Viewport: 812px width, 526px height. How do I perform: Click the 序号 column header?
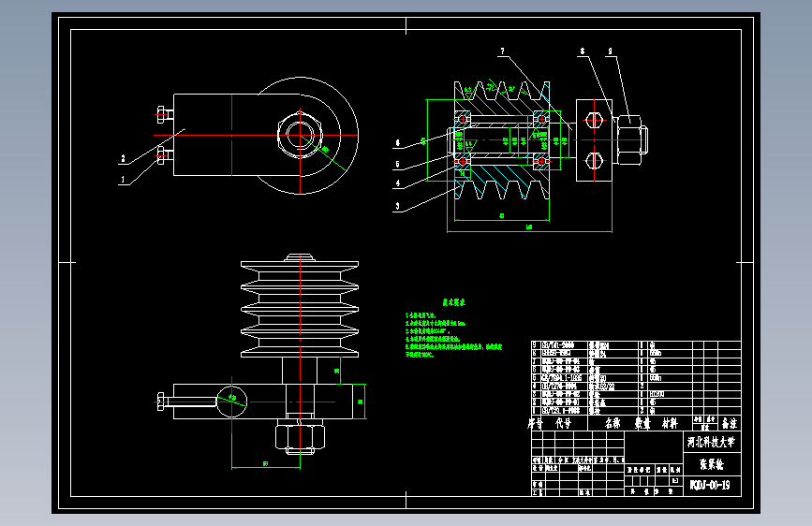pos(536,423)
